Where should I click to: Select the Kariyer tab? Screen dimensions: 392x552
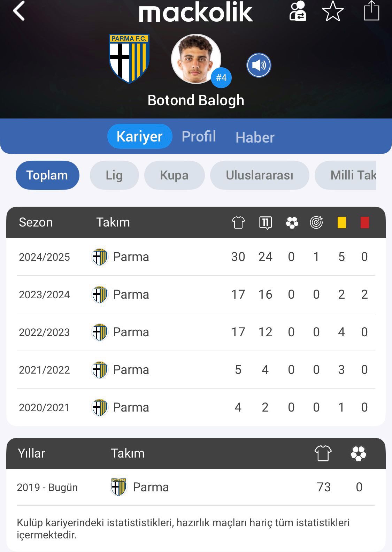coord(140,136)
